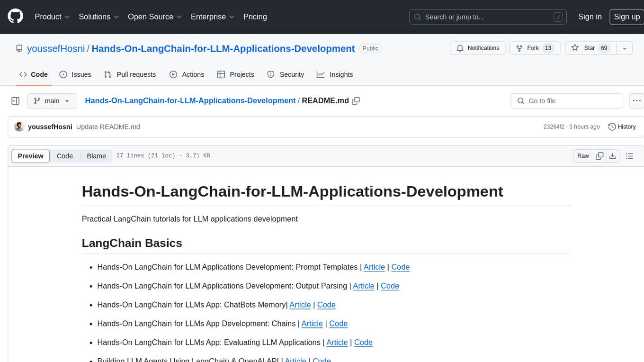Switch to the Issues tab

[75, 74]
